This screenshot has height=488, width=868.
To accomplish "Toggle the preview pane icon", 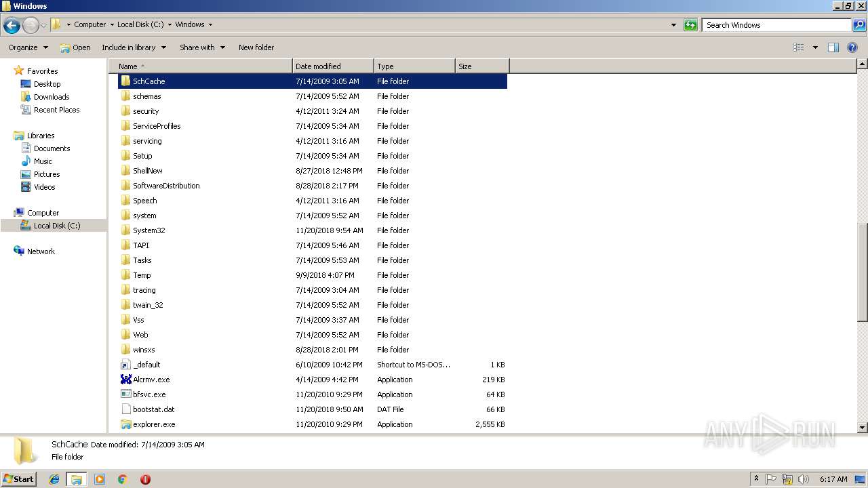I will [x=833, y=47].
